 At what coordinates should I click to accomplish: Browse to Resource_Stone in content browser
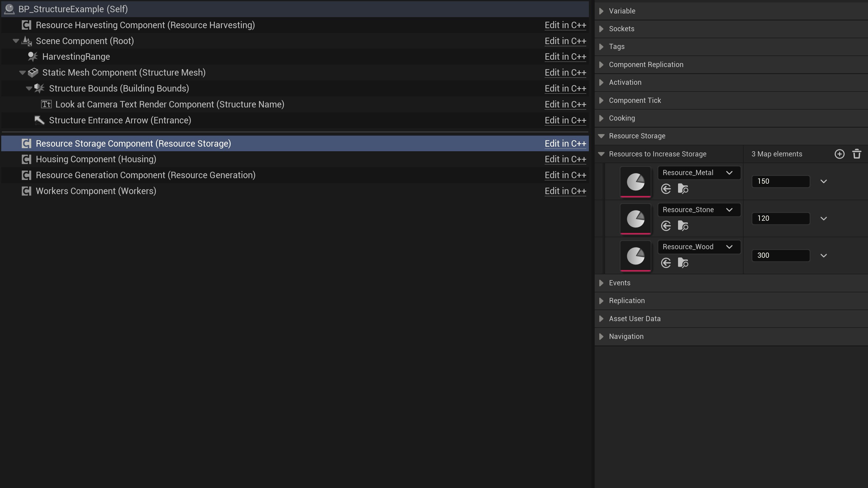point(683,226)
